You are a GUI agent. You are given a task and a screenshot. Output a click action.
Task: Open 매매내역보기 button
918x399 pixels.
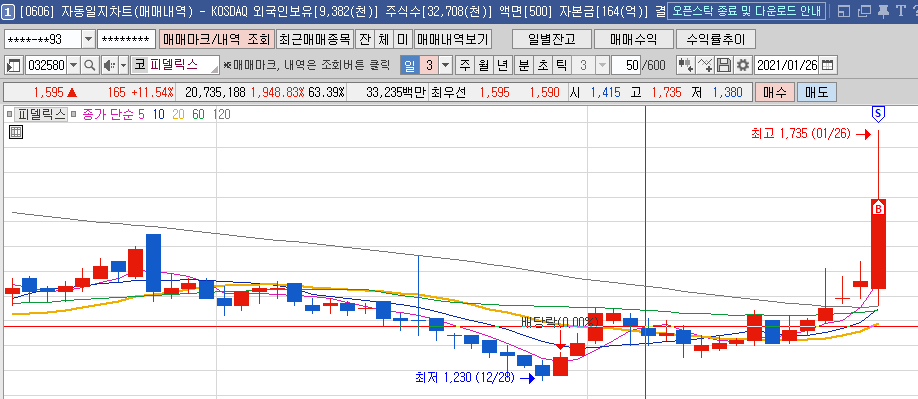(453, 39)
